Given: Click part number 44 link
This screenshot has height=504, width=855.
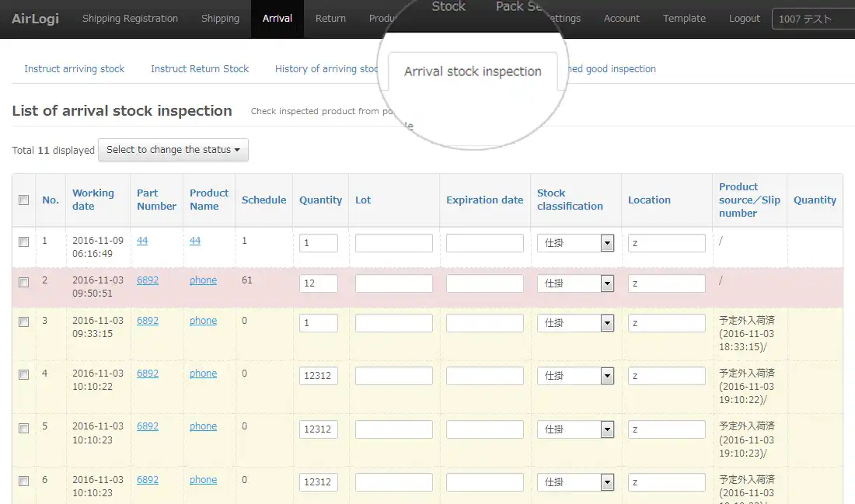Looking at the screenshot, I should [x=142, y=240].
